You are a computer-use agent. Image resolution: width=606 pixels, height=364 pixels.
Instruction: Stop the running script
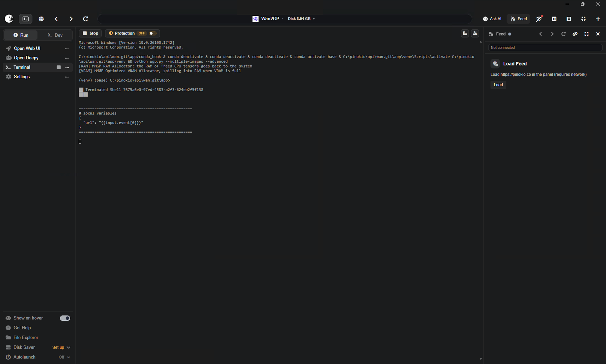pos(90,33)
